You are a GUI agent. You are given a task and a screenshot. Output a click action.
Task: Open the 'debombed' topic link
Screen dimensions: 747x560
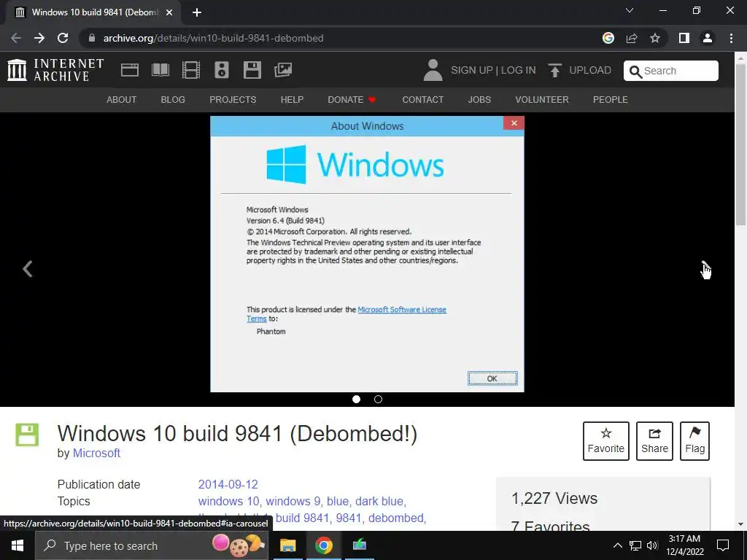coord(396,518)
